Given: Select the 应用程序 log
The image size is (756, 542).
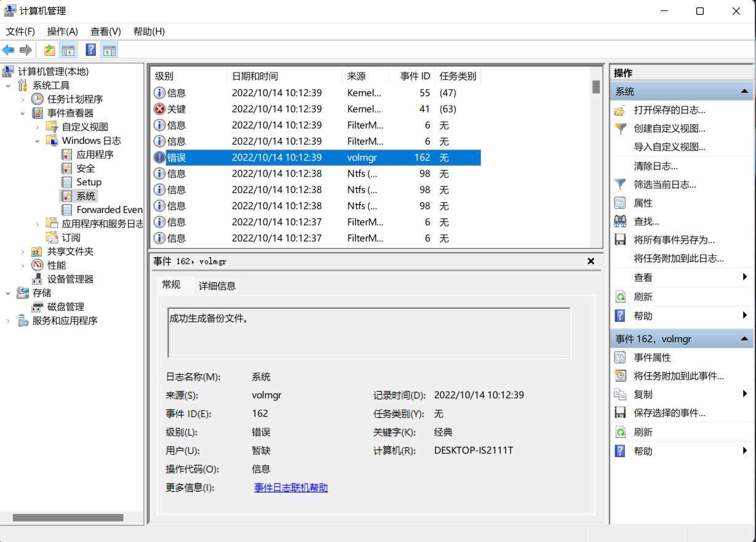Looking at the screenshot, I should [95, 154].
